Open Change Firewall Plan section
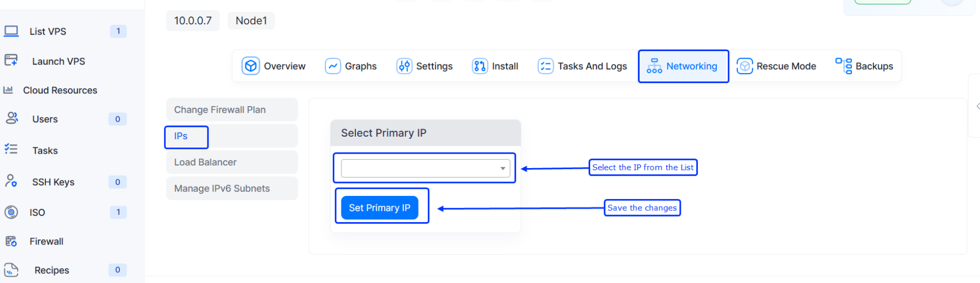The width and height of the screenshot is (980, 283). coord(232,110)
